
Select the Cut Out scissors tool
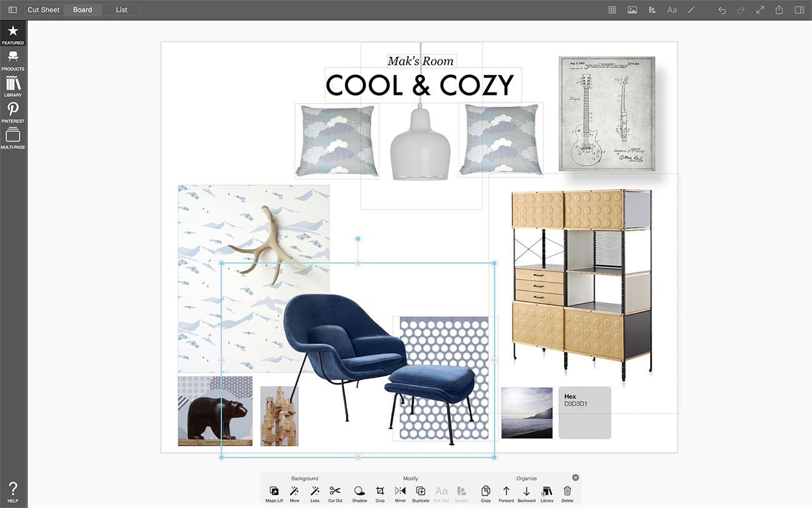click(x=335, y=492)
